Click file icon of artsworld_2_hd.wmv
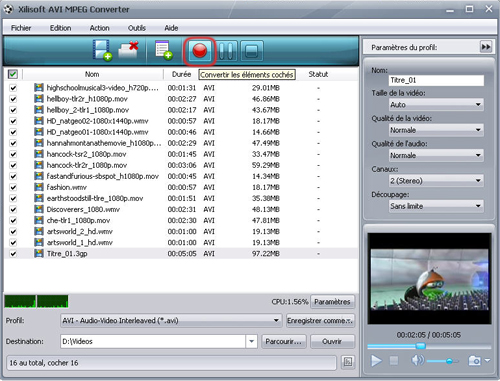500x381 pixels. click(39, 231)
